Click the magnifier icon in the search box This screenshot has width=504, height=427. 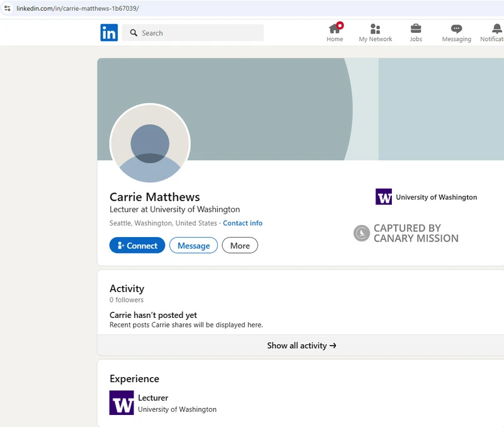click(x=134, y=33)
